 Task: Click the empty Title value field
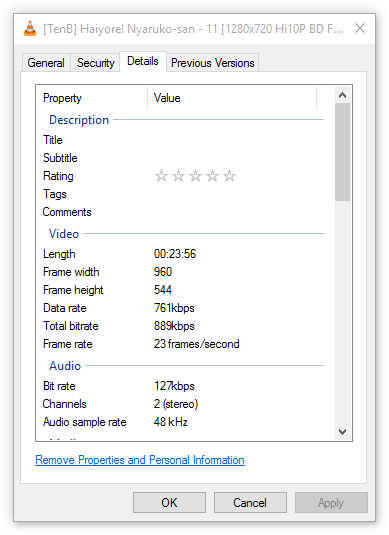point(235,140)
